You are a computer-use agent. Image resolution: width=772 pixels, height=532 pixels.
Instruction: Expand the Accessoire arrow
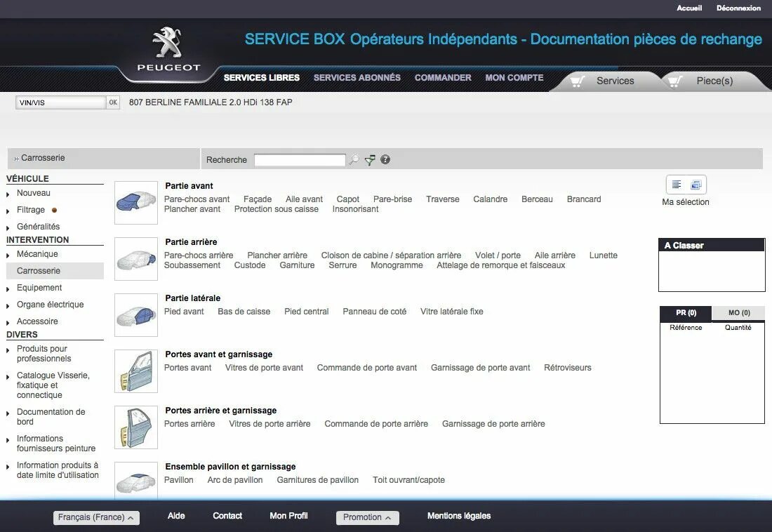pyautogui.click(x=8, y=323)
